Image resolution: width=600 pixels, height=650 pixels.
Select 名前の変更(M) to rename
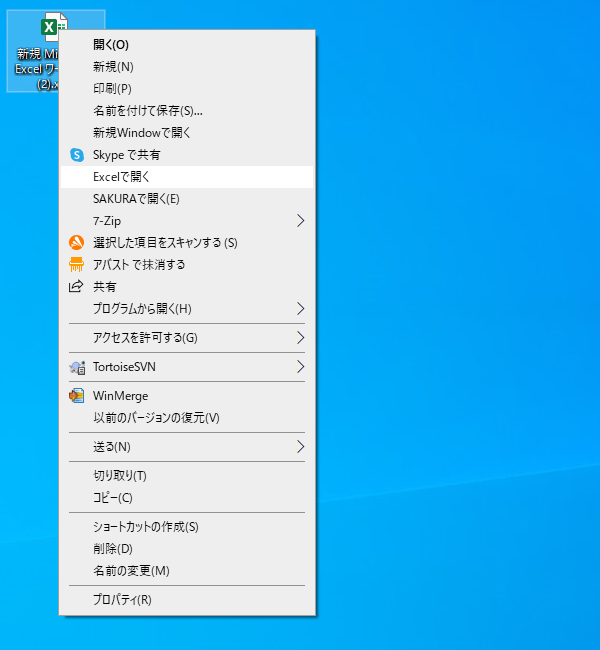(x=187, y=570)
